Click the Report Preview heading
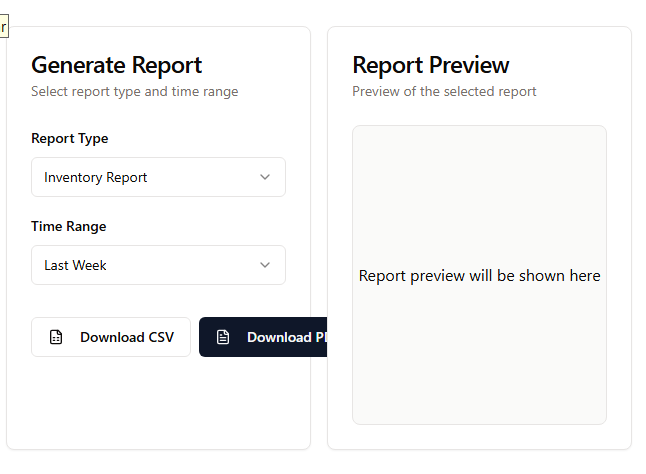Viewport: 646px width, 474px height. coord(431,65)
